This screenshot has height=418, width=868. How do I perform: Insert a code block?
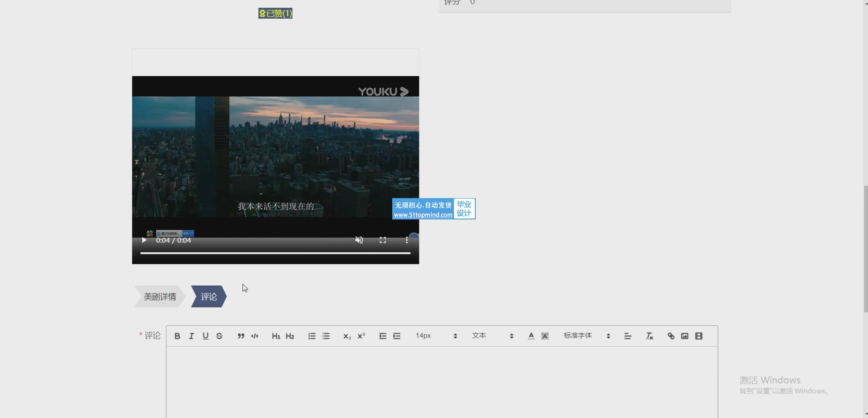tap(255, 336)
